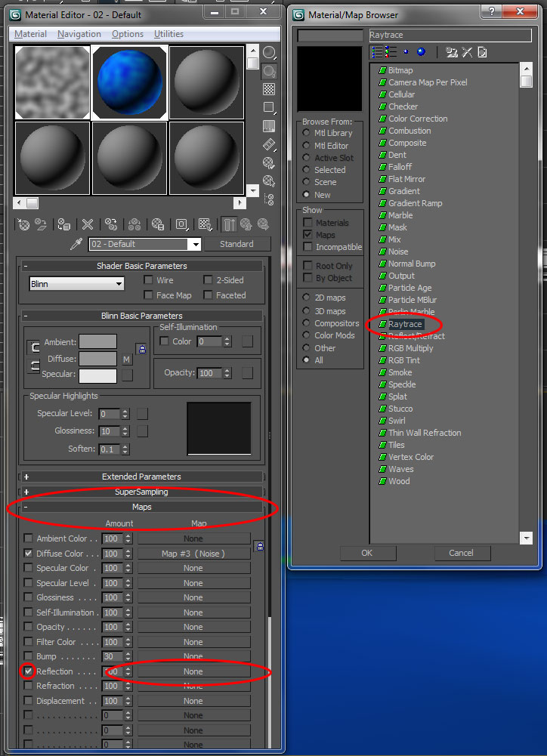
Task: Open Sample UV Tiling flyout icon
Action: (x=269, y=107)
